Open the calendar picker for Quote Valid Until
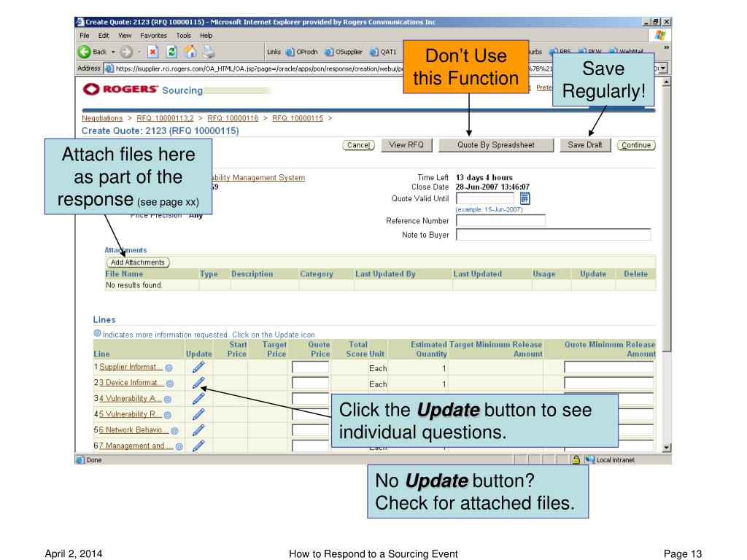Image resolution: width=747 pixels, height=560 pixels. pyautogui.click(x=525, y=198)
